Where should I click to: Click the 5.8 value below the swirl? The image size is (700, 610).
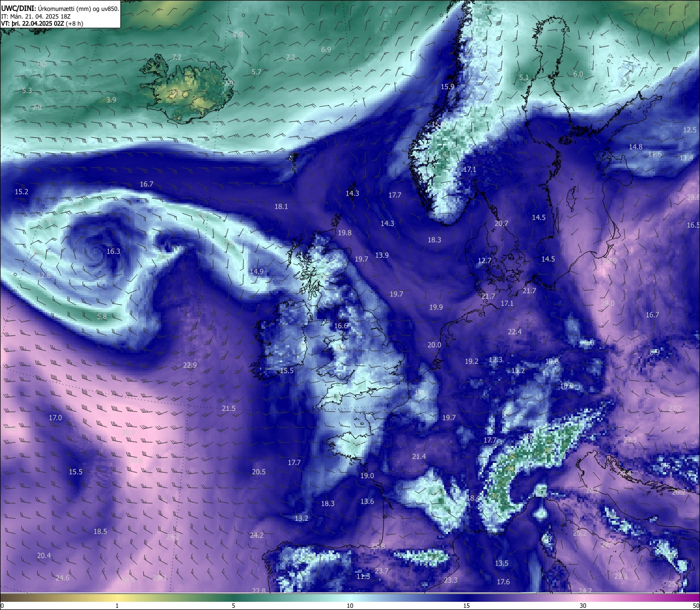point(102,317)
